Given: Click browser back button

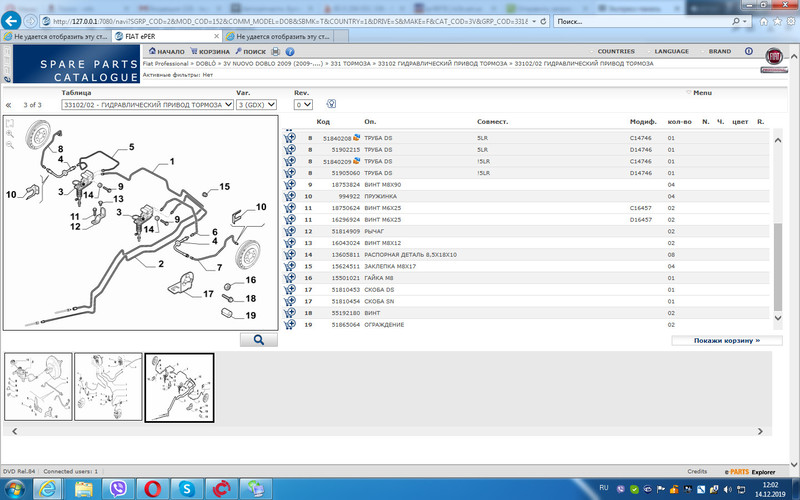Looking at the screenshot, I should pyautogui.click(x=11, y=21).
